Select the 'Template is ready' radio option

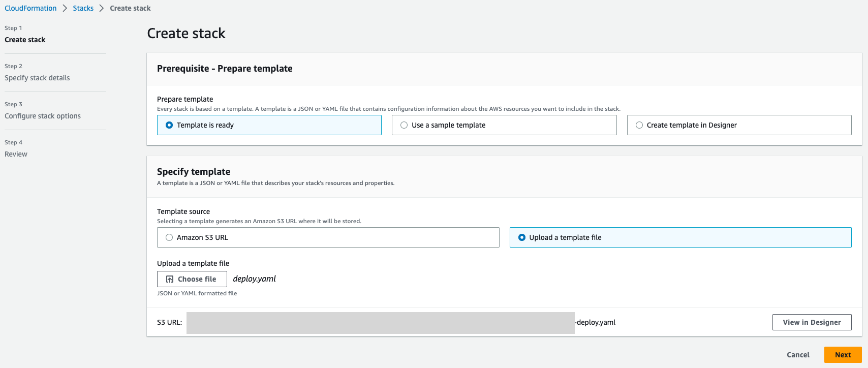coord(269,125)
